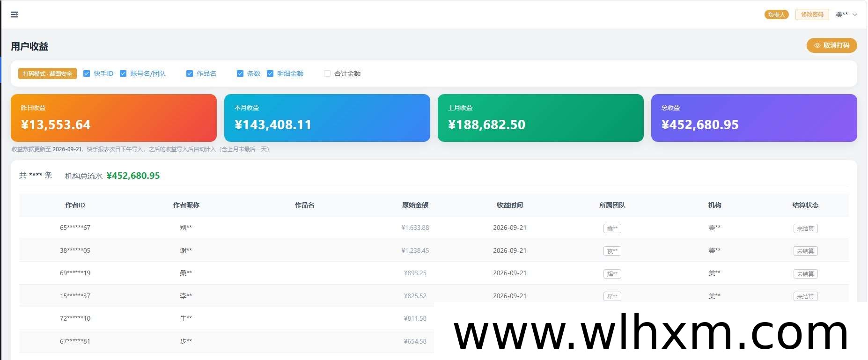Click 机构总流水 ¥452,680.95 total

click(x=112, y=176)
